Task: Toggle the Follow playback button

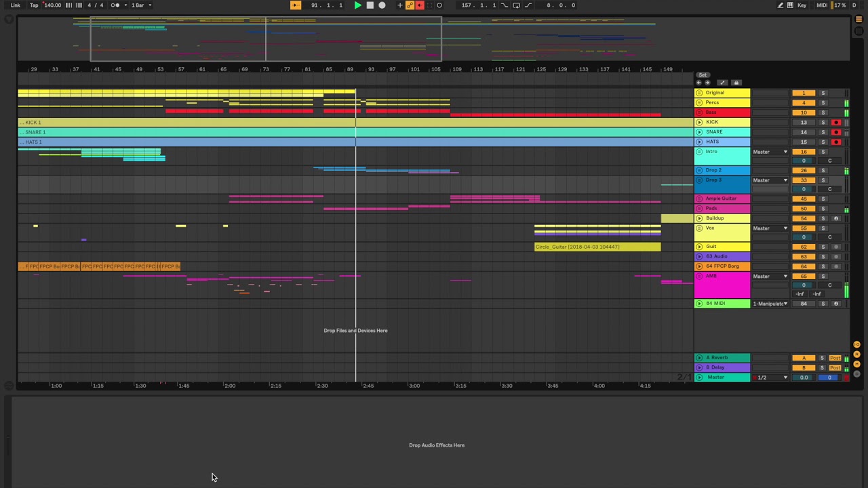Action: [x=296, y=5]
